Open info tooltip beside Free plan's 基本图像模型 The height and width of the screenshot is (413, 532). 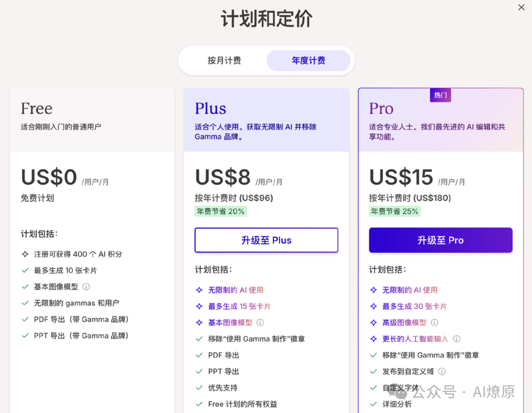point(85,286)
